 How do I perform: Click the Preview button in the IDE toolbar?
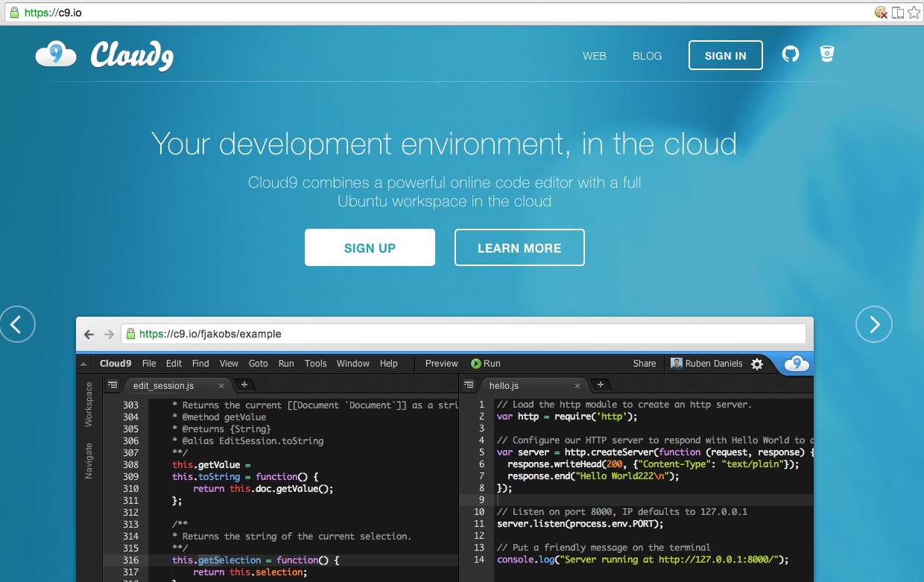(x=441, y=364)
